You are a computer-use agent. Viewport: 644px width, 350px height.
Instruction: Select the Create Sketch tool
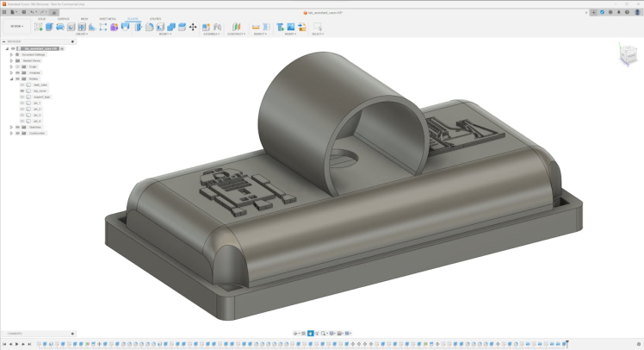pyautogui.click(x=38, y=27)
